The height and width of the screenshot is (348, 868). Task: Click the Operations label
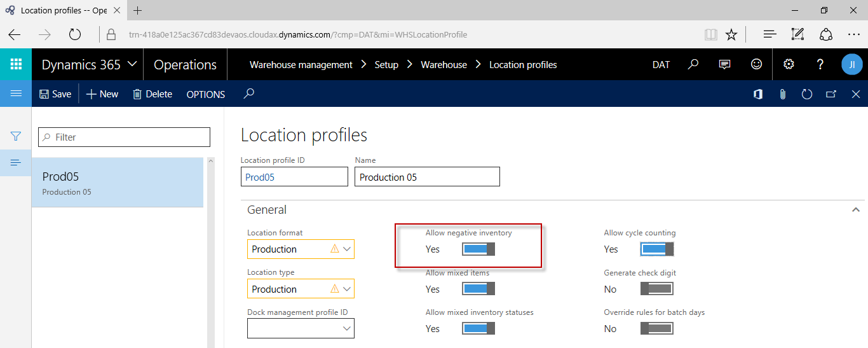click(x=186, y=65)
